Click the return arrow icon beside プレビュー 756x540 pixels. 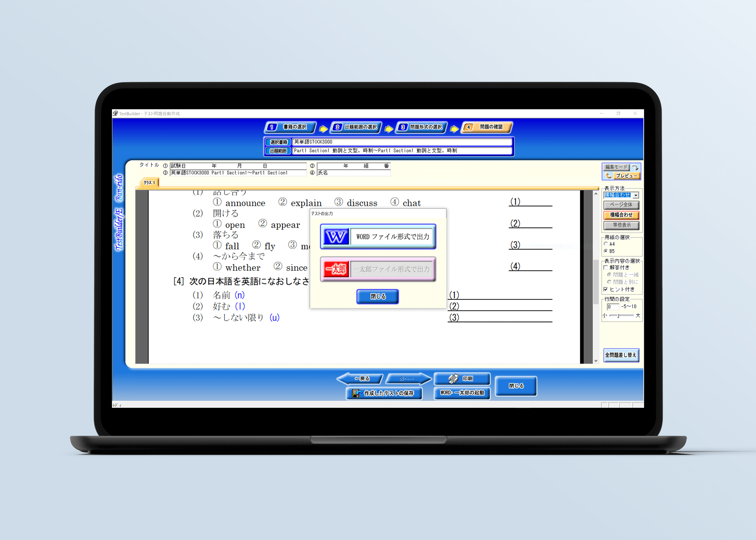pyautogui.click(x=608, y=175)
